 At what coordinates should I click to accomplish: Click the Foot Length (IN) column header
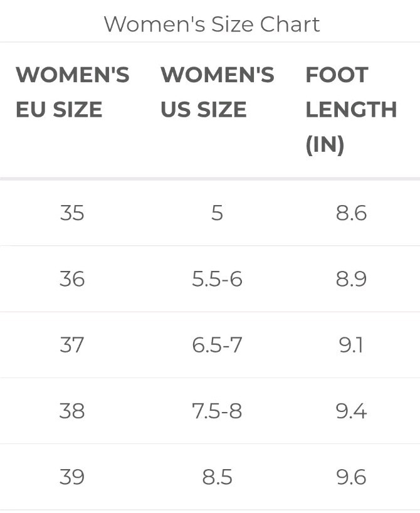coord(350,110)
